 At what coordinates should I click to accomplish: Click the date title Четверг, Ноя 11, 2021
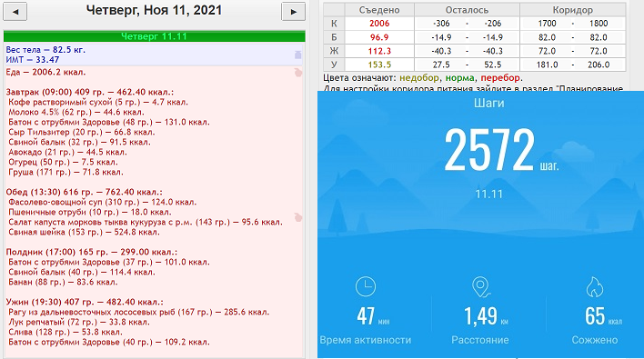pyautogui.click(x=154, y=10)
